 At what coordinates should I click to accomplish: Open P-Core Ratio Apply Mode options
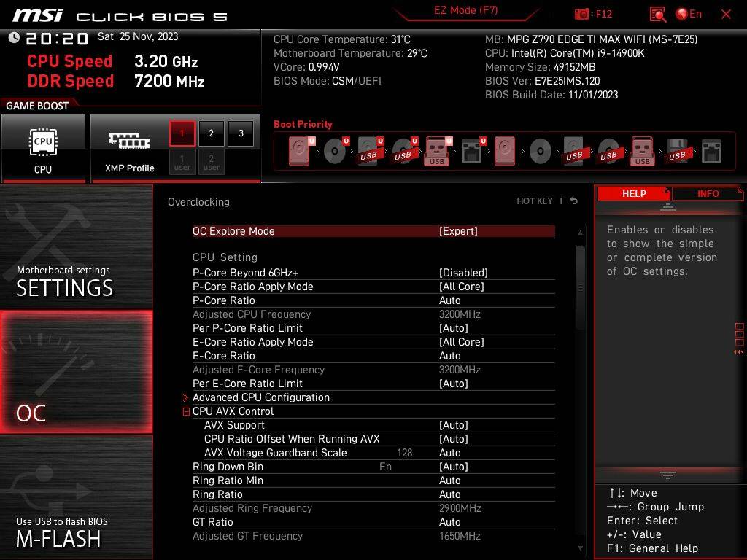[x=373, y=286]
